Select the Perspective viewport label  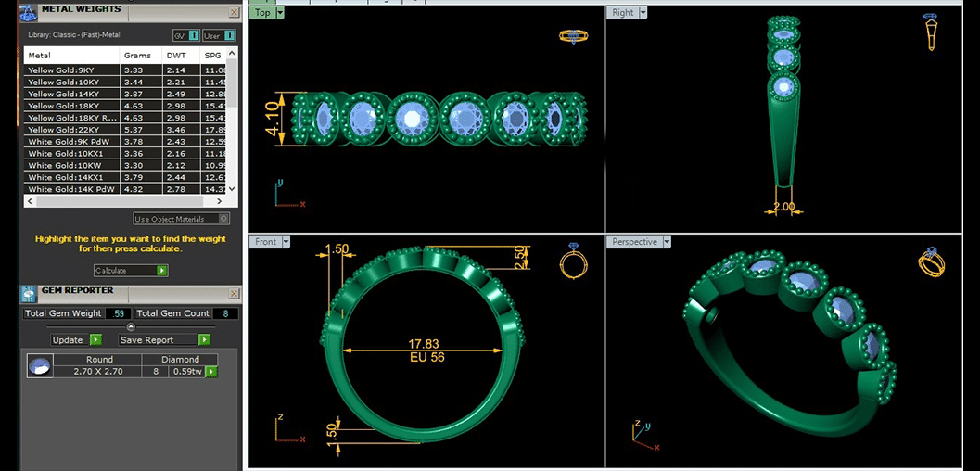(x=634, y=242)
